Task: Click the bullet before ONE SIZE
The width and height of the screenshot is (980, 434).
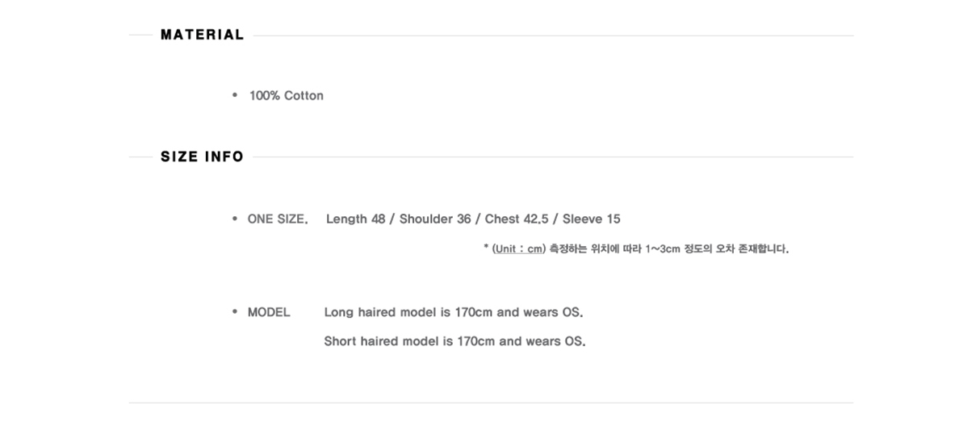Action: coord(235,219)
